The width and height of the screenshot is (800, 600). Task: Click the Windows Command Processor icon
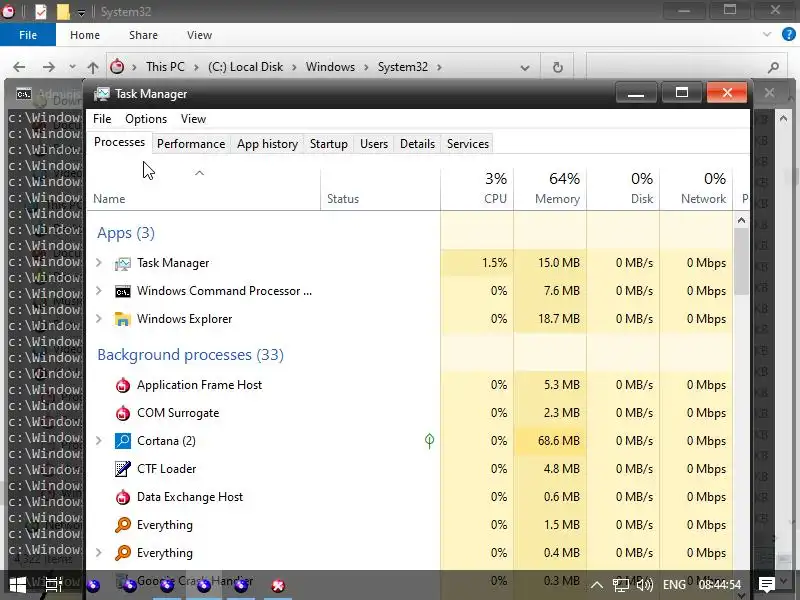(x=122, y=291)
